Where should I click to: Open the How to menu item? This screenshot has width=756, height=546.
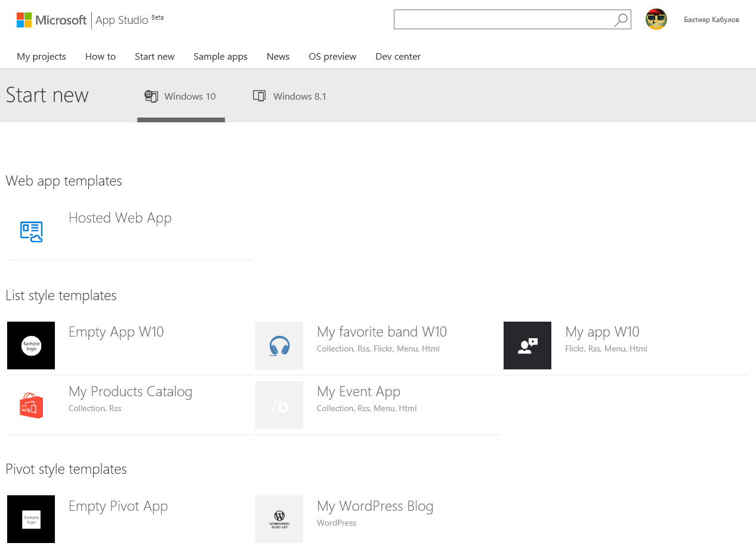(x=100, y=56)
